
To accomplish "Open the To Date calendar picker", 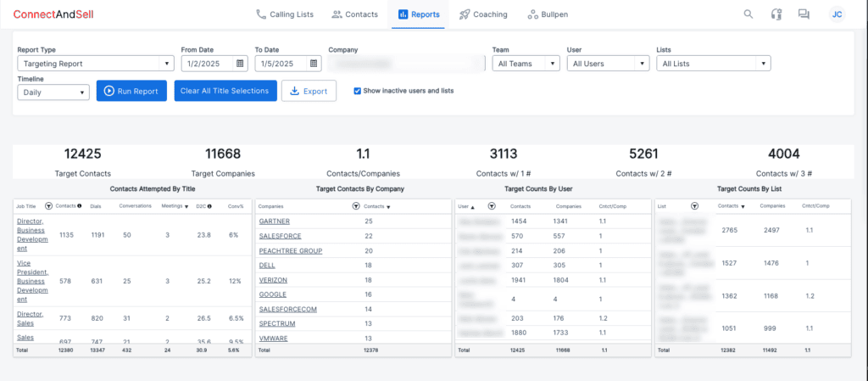I will tap(314, 63).
